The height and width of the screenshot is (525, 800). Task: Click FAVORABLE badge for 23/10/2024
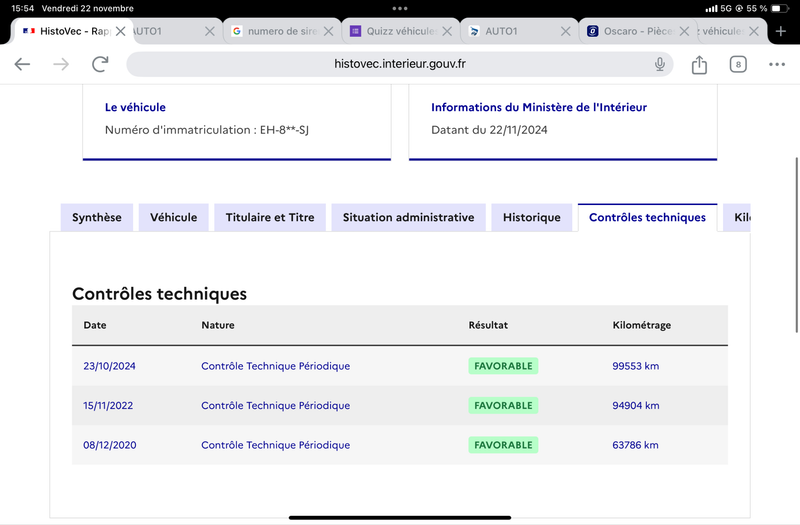point(503,366)
